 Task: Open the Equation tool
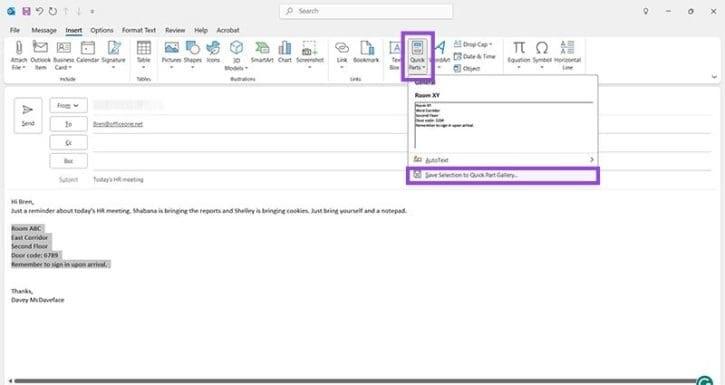pyautogui.click(x=518, y=55)
